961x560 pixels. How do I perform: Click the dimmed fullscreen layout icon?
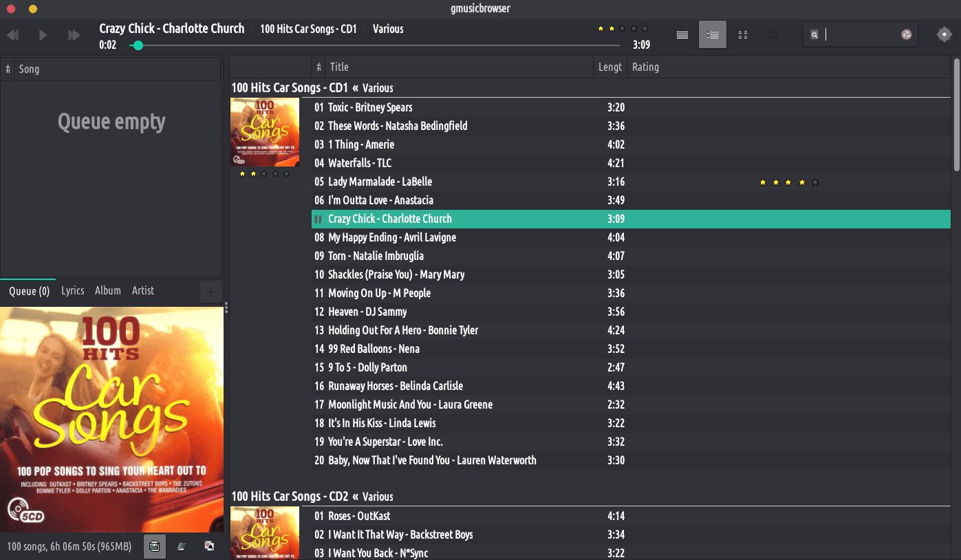(773, 35)
